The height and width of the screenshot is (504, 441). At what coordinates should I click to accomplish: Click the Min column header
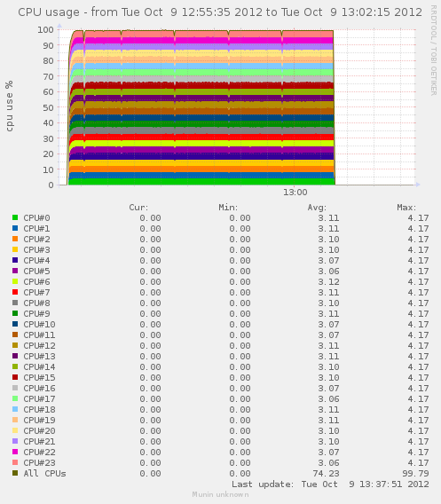228,208
